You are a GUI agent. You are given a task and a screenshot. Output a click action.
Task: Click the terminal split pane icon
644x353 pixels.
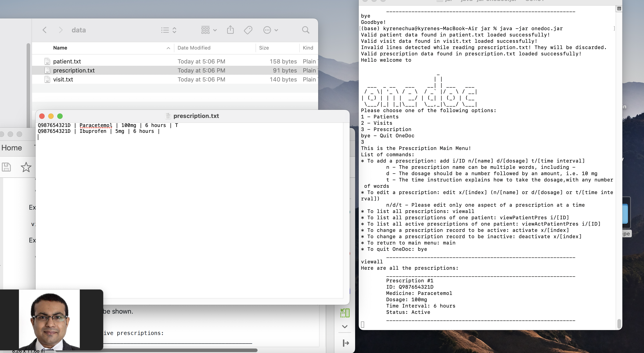click(x=619, y=9)
